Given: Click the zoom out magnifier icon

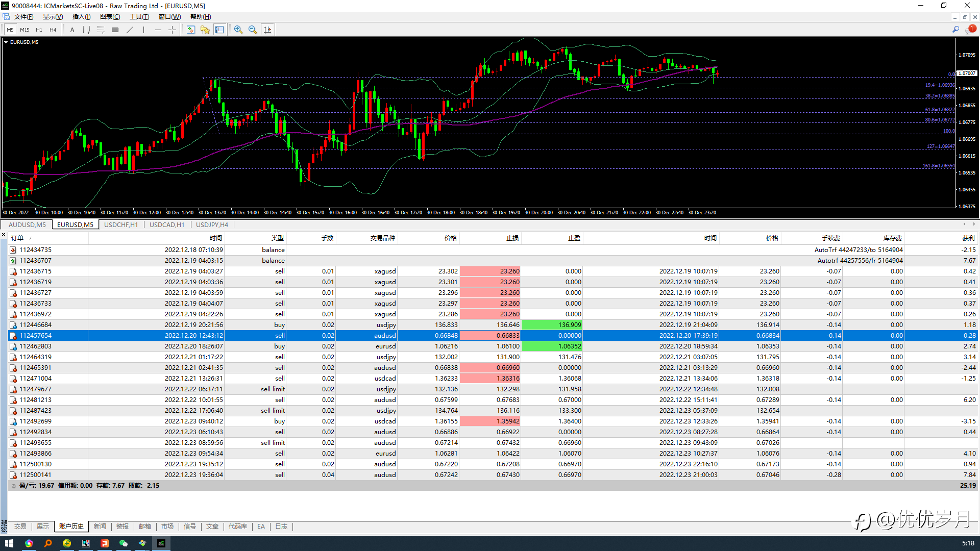Looking at the screenshot, I should (x=253, y=30).
